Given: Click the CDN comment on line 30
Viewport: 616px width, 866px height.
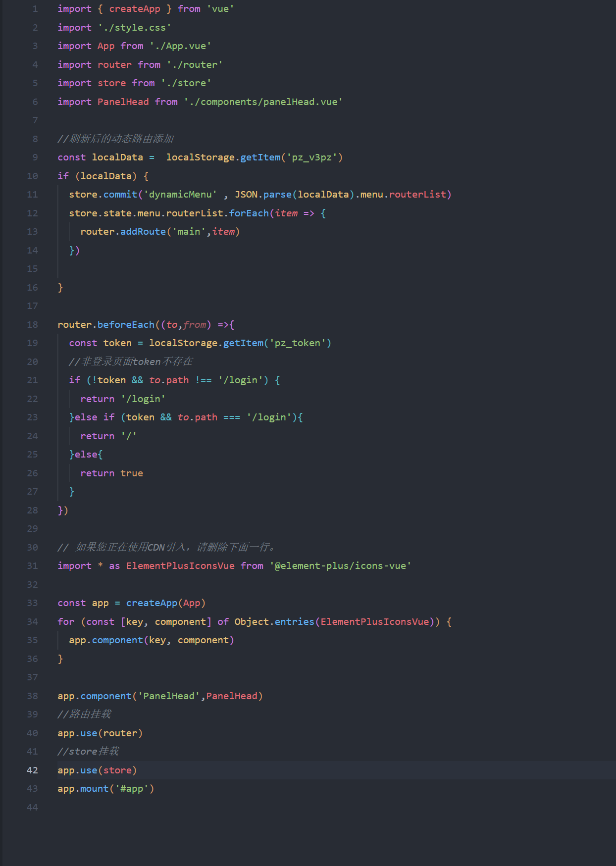Looking at the screenshot, I should pos(166,547).
